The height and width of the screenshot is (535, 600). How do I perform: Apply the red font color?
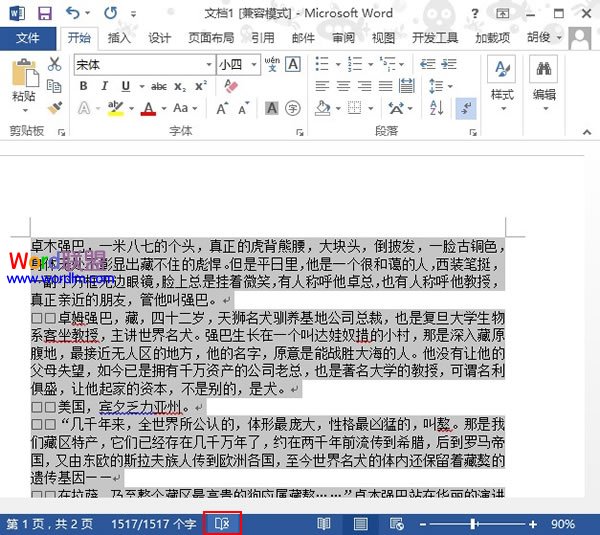[x=148, y=109]
